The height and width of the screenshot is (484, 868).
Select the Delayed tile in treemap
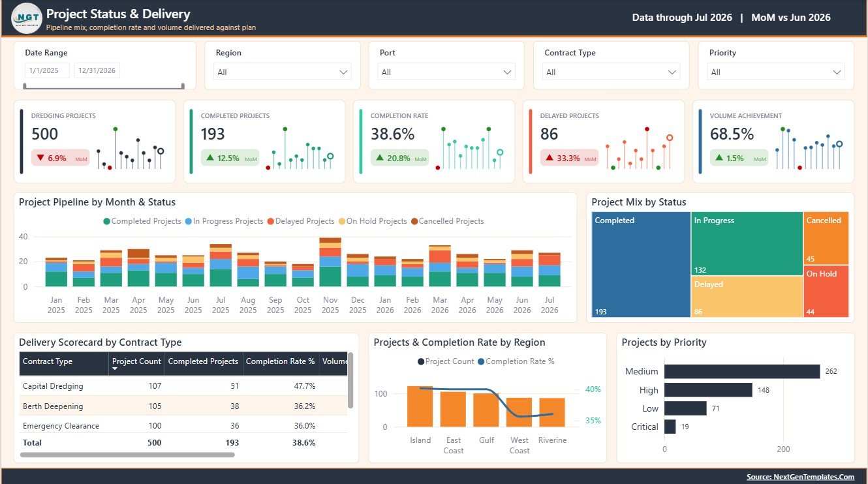(747, 297)
